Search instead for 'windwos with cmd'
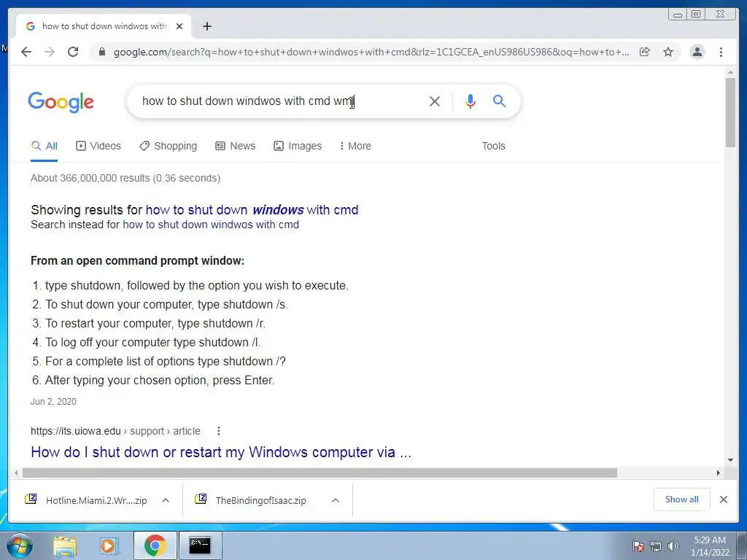 (211, 225)
